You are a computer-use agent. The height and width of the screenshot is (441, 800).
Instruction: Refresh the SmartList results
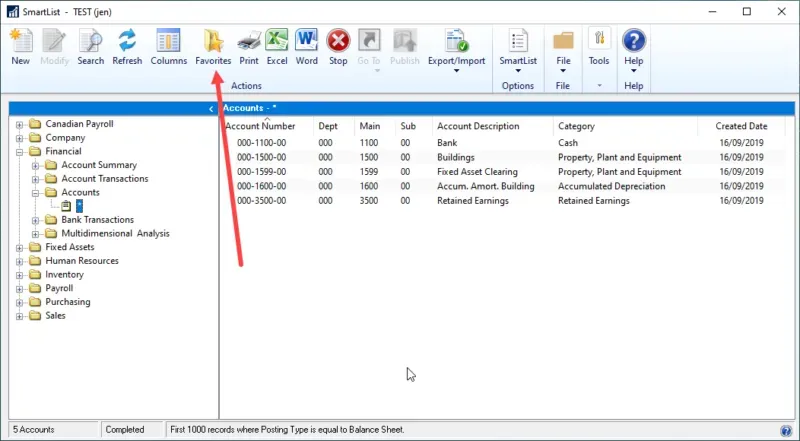127,47
